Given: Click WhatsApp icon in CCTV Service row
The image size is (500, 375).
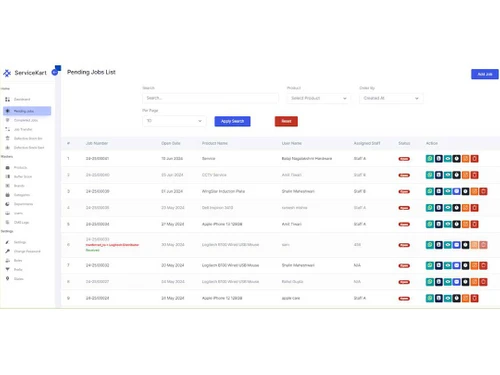Looking at the screenshot, I should (430, 175).
